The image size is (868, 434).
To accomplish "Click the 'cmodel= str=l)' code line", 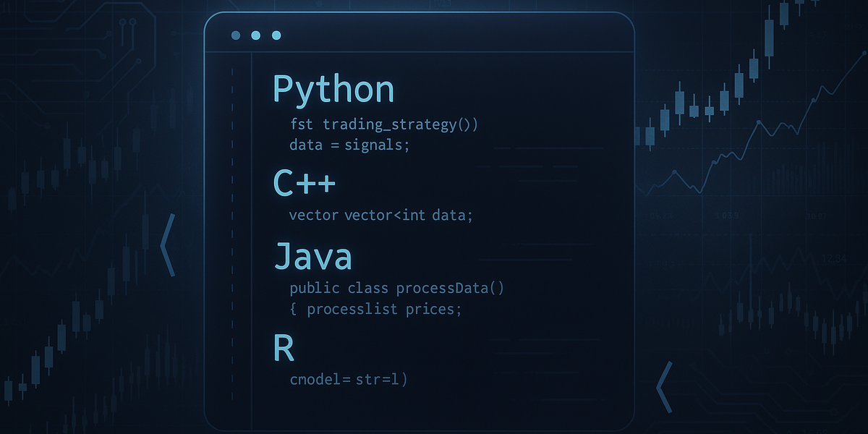I will pyautogui.click(x=348, y=378).
